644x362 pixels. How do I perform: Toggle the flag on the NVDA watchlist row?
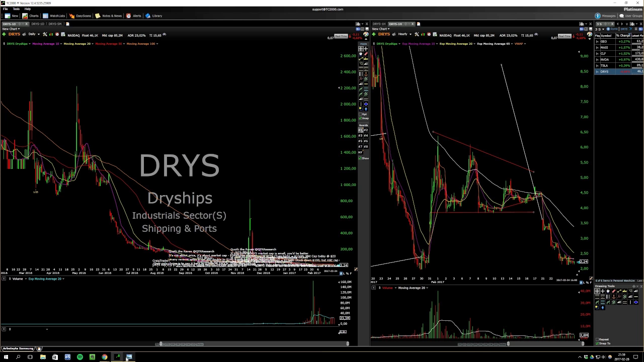coord(597,59)
